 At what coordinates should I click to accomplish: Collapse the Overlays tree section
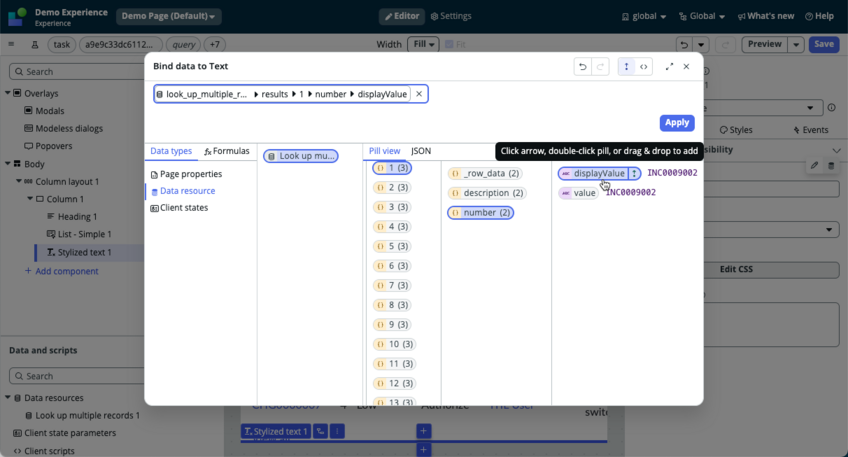pyautogui.click(x=8, y=93)
